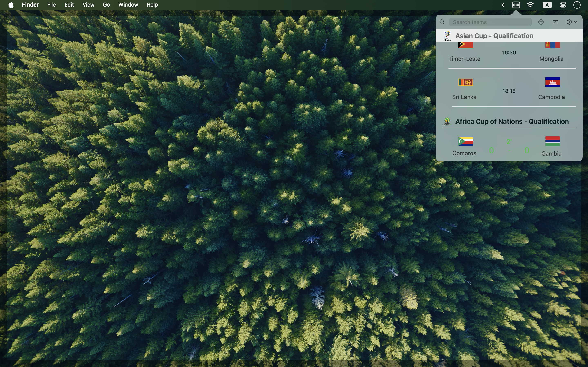Open the league filter icon
The width and height of the screenshot is (588, 367).
tap(541, 22)
